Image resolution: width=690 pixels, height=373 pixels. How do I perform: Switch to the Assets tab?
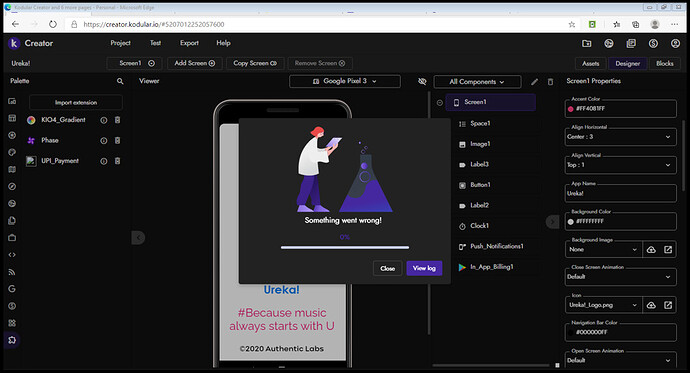591,63
